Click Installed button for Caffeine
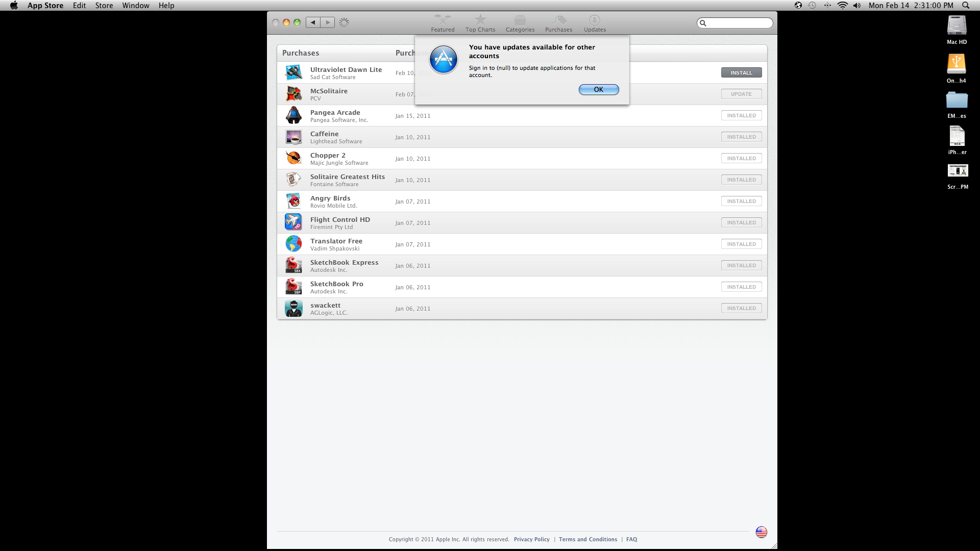 click(741, 137)
